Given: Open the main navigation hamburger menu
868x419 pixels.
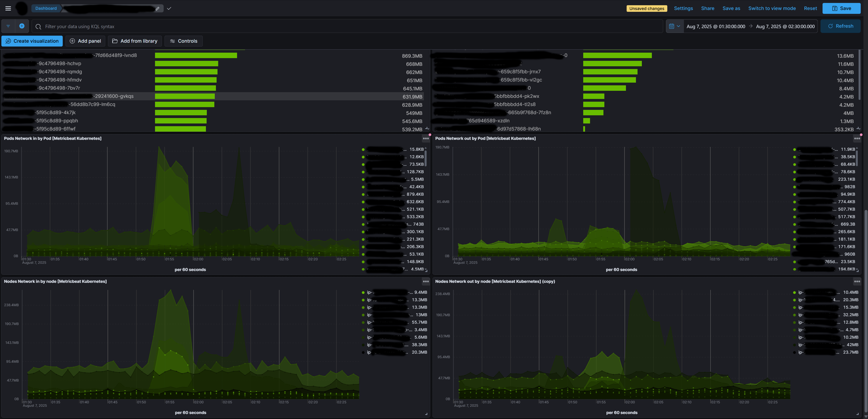Looking at the screenshot, I should pos(8,8).
